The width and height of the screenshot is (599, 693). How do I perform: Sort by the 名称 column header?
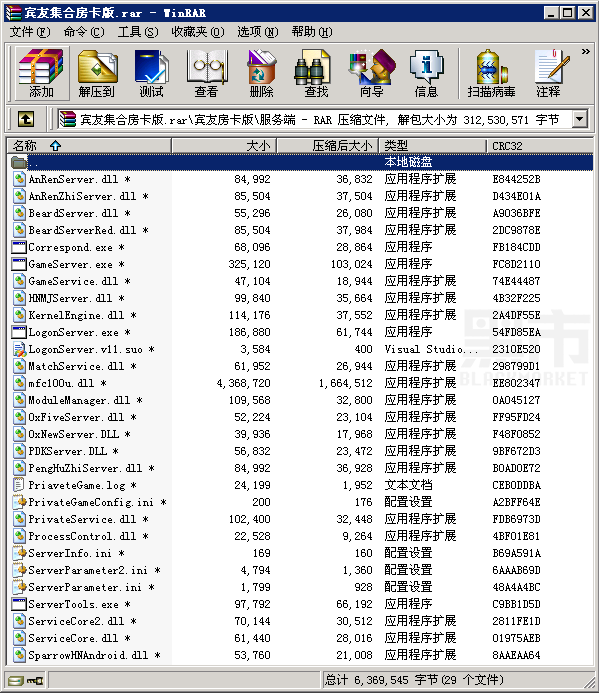[x=89, y=145]
